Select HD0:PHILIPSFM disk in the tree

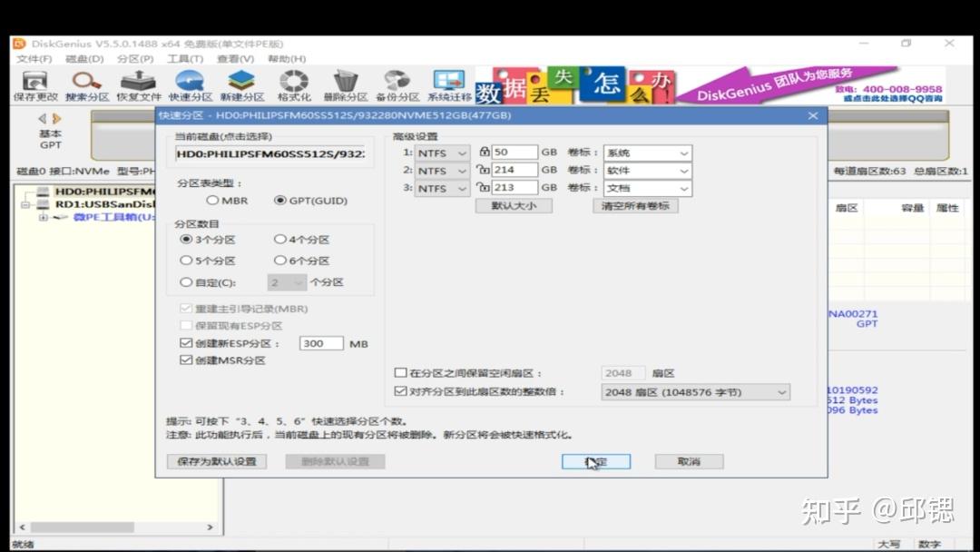tap(103, 192)
